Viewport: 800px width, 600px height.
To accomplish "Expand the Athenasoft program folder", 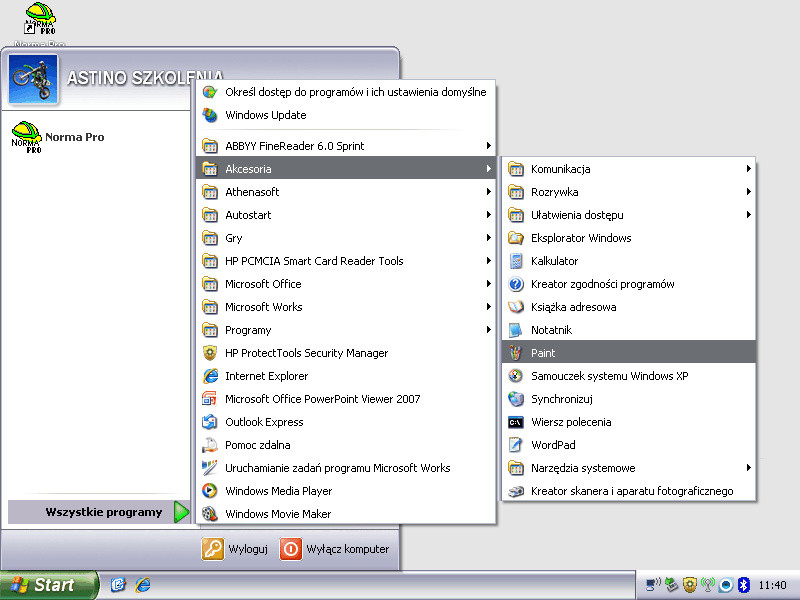I will pyautogui.click(x=346, y=192).
